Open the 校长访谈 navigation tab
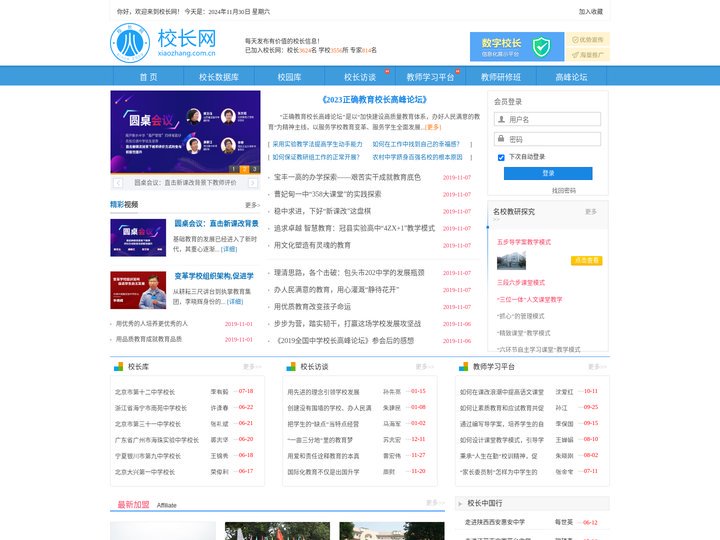This screenshot has height=540, width=720. (360, 77)
